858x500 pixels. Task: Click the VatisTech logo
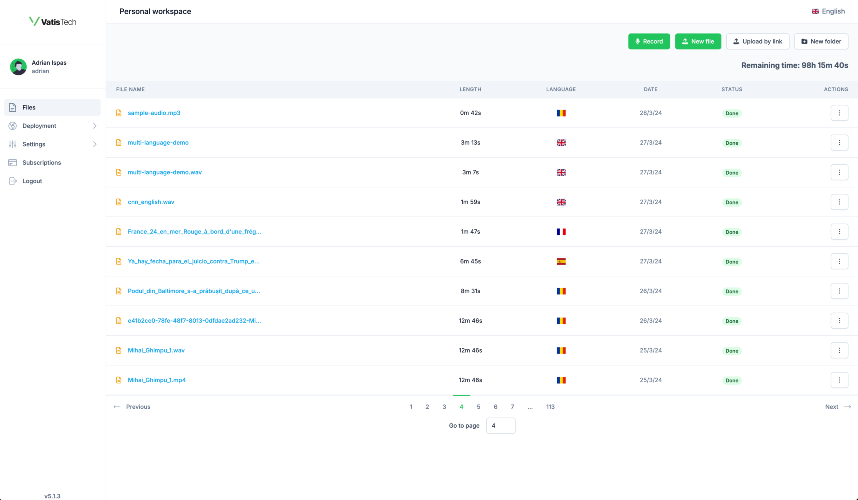53,21
